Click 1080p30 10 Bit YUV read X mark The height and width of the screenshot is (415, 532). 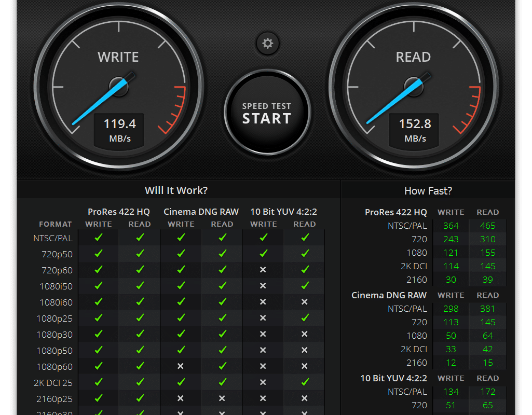304,334
